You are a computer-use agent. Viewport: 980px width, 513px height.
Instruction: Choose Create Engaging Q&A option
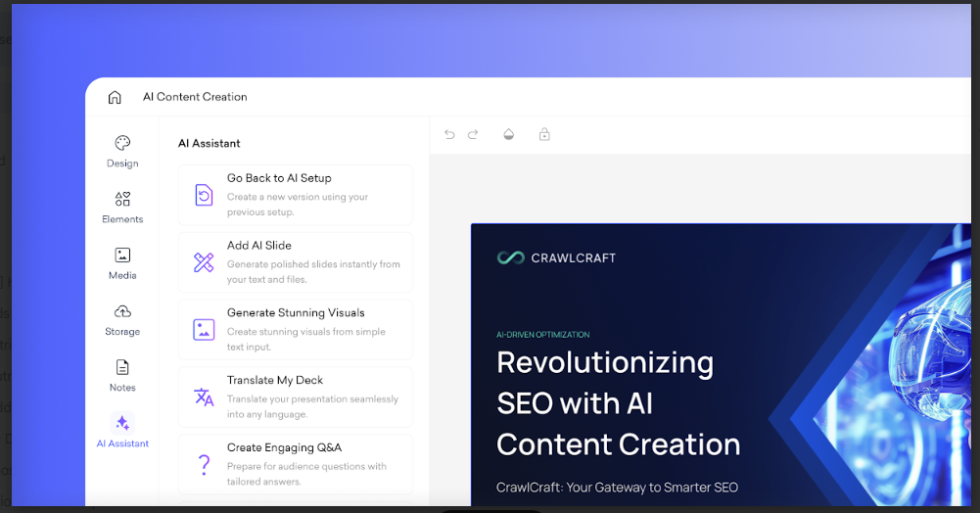(296, 464)
